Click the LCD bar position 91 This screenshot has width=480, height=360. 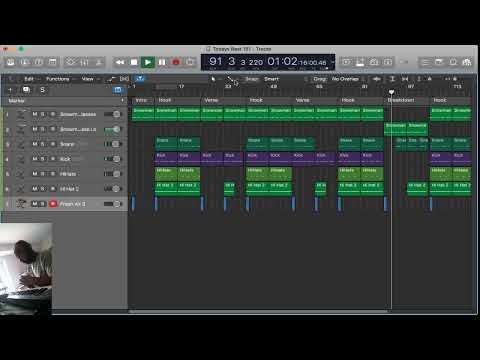[x=215, y=61]
